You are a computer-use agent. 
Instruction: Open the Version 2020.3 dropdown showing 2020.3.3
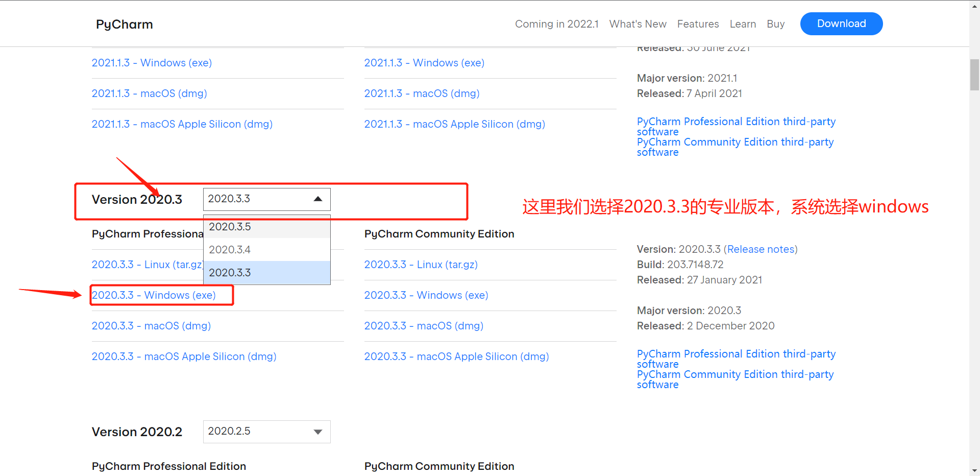(266, 199)
